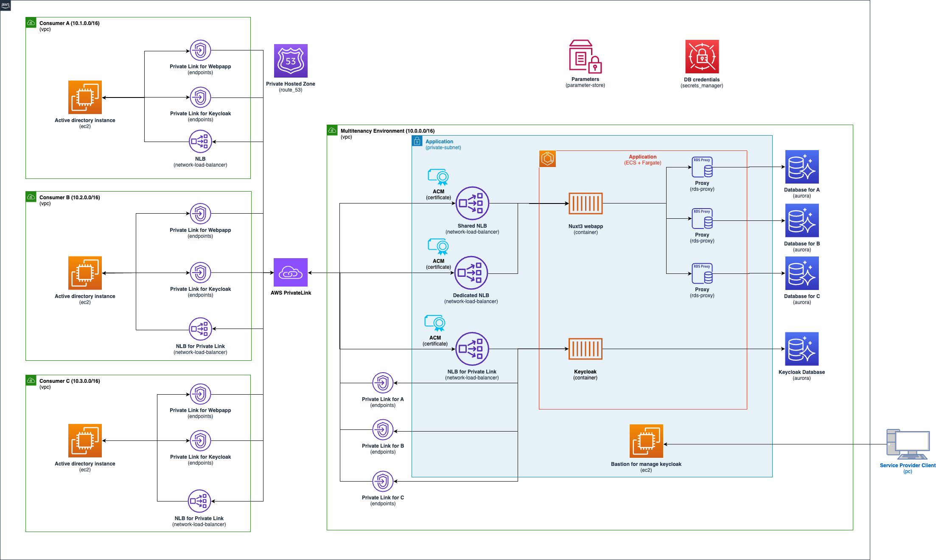936x560 pixels.
Task: Click the Consumer B (10.2.0.0/16) VPC label
Action: pos(70,198)
